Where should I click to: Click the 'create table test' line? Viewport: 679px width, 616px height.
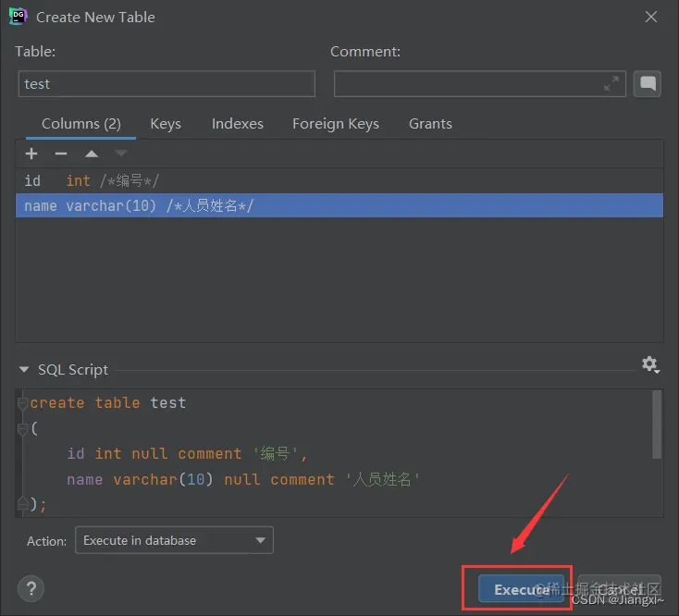[108, 403]
